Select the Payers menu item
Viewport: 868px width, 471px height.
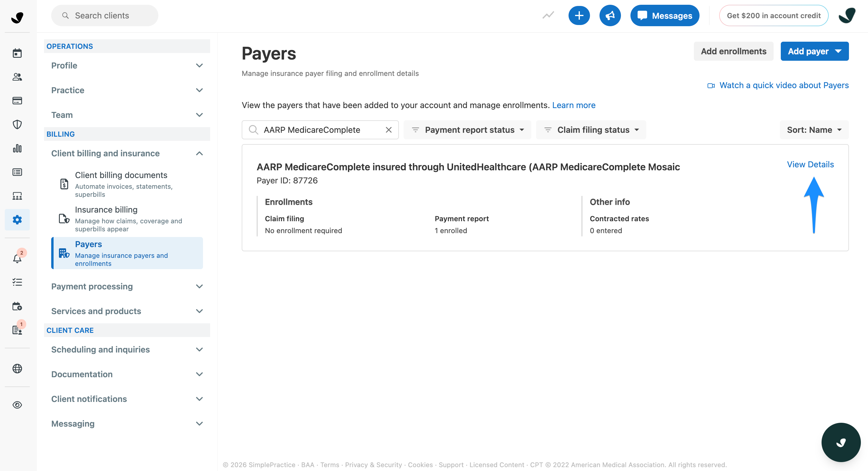tap(127, 253)
